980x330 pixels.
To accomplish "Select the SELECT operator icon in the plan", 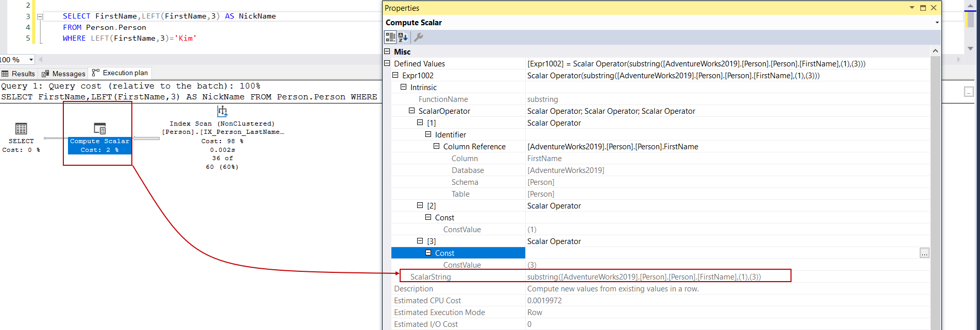I will coord(21,129).
